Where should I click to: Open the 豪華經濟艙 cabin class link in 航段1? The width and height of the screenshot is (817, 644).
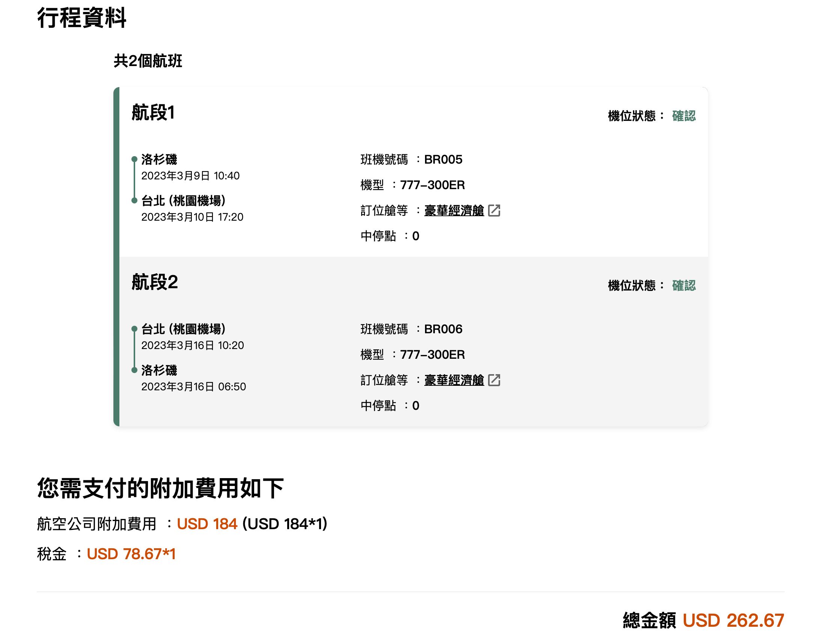(454, 211)
